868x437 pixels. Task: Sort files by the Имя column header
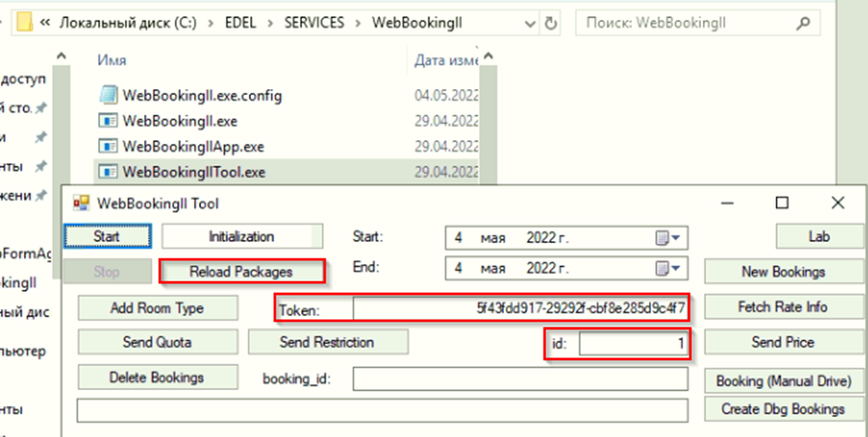pos(112,60)
